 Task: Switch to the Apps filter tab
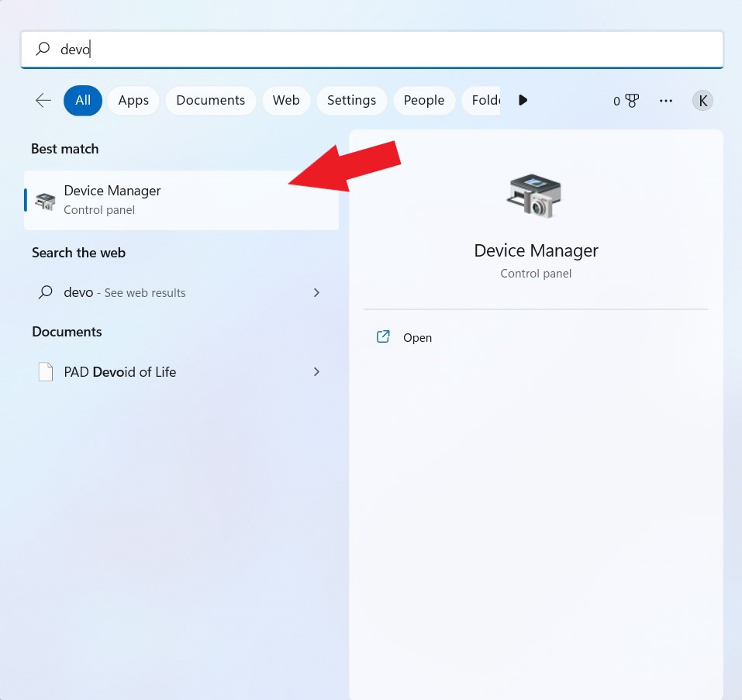[x=133, y=100]
